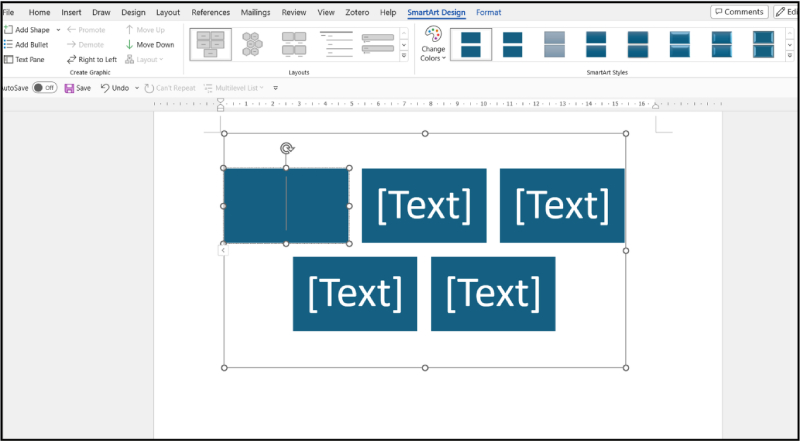Image resolution: width=800 pixels, height=441 pixels.
Task: Expand the Change Colors dropdown
Action: 433,46
